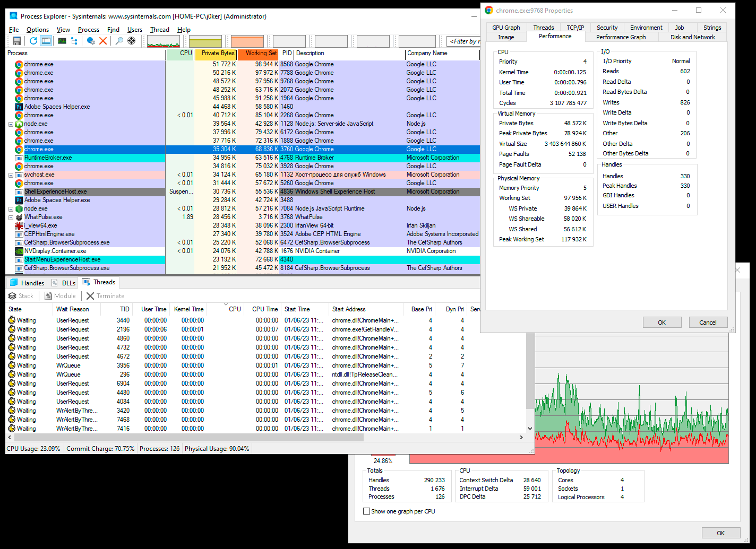
Task: Click the ShellExperienceHost.exe process icon
Action: [19, 191]
